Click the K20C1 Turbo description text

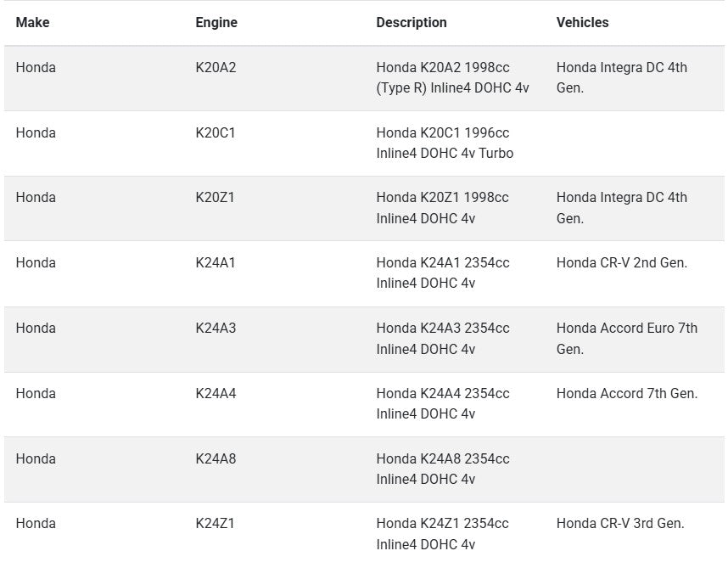click(x=445, y=143)
